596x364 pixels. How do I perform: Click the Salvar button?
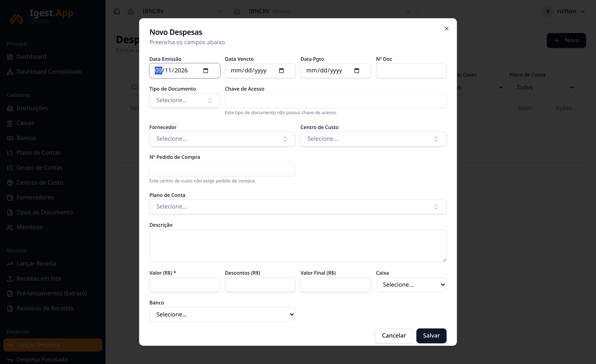click(431, 335)
